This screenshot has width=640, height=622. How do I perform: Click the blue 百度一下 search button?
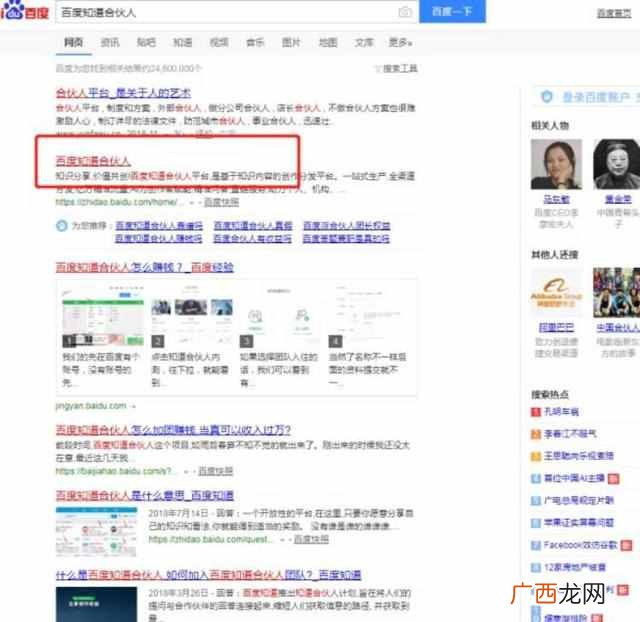click(x=452, y=11)
